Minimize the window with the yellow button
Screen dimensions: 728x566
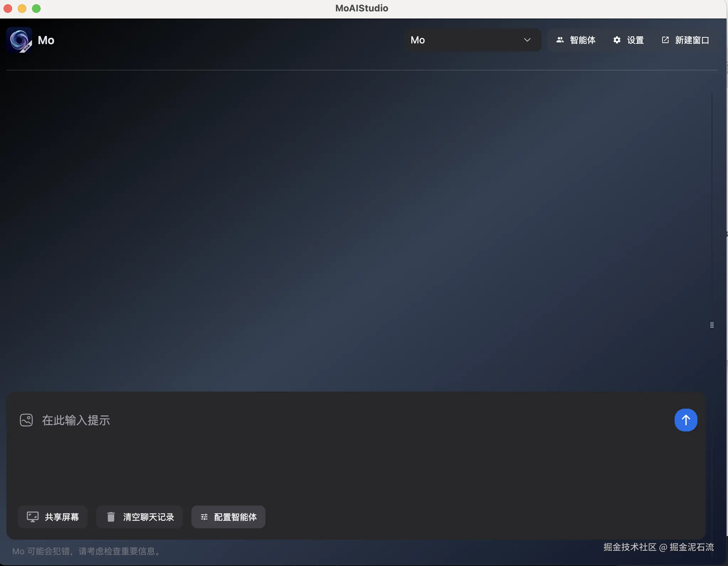tap(22, 8)
